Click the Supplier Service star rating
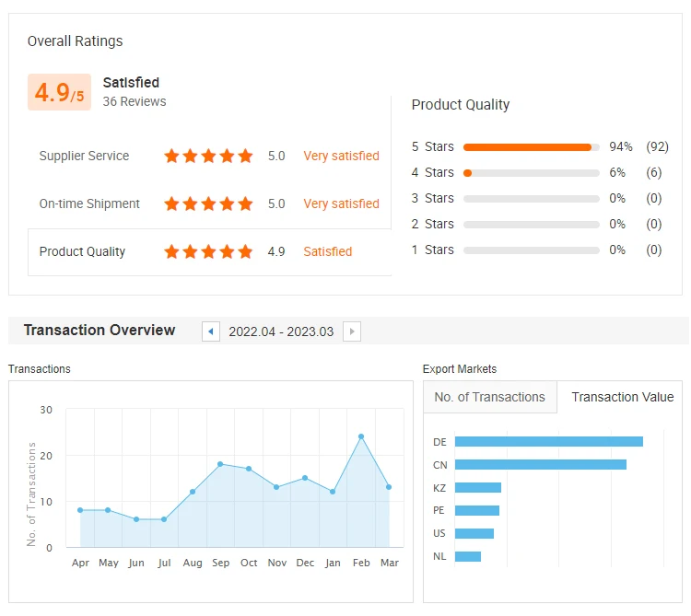 208,157
